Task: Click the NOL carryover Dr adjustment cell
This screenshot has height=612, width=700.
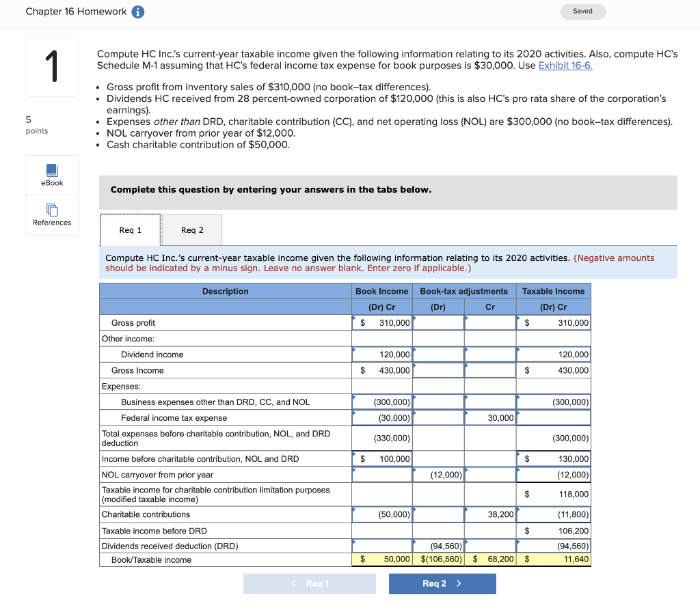Action: coord(437,475)
